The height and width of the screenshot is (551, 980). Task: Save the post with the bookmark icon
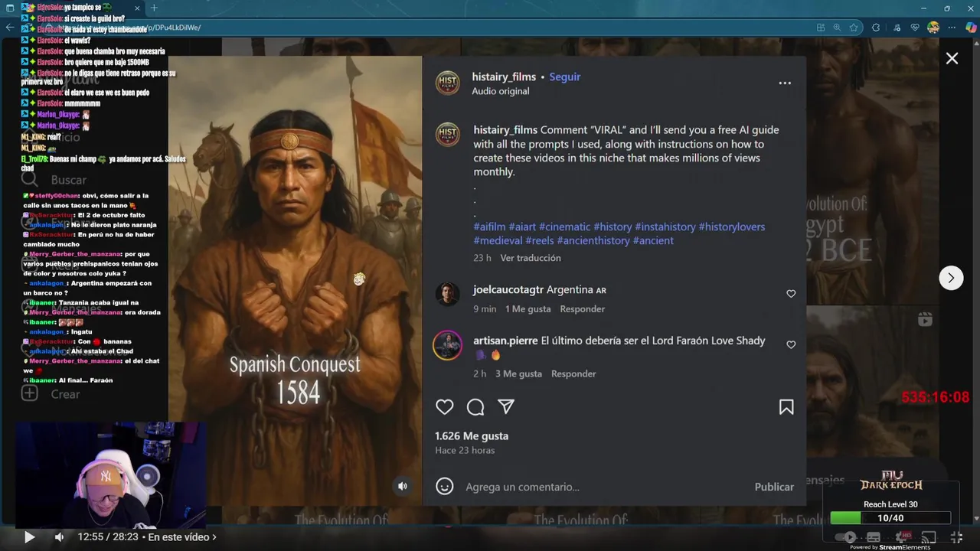(786, 407)
